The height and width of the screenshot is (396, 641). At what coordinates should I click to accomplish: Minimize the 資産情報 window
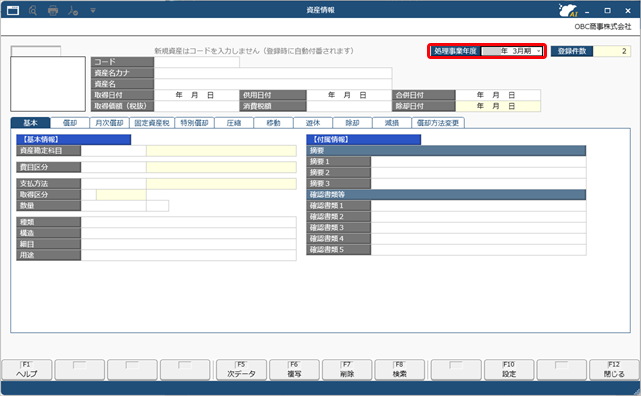(x=587, y=11)
